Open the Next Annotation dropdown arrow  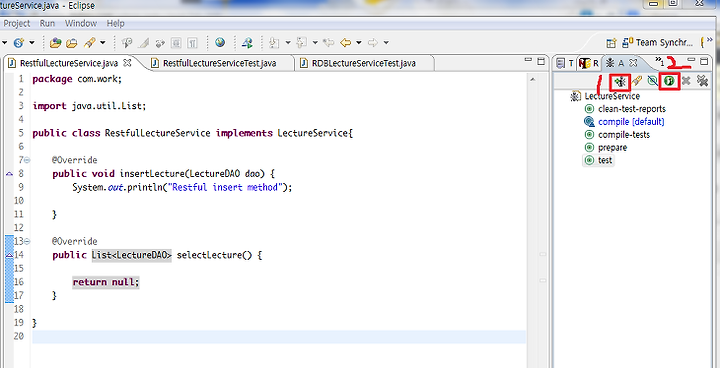point(288,43)
